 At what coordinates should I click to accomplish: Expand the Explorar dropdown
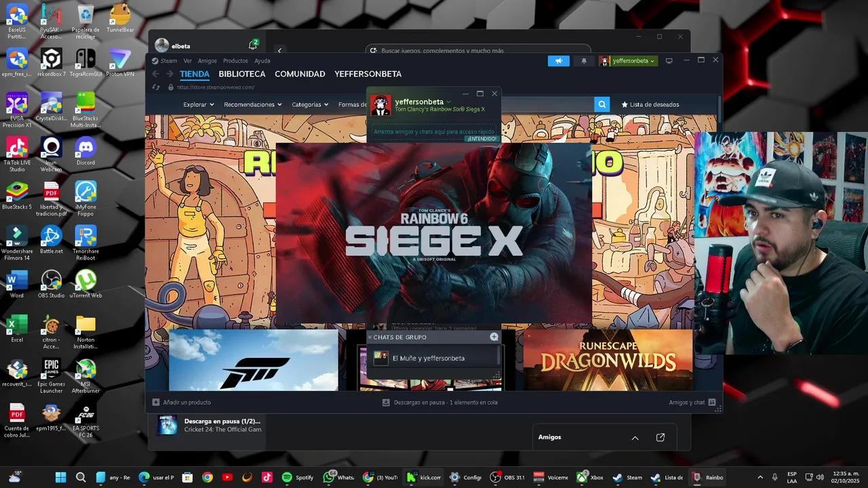(x=199, y=104)
